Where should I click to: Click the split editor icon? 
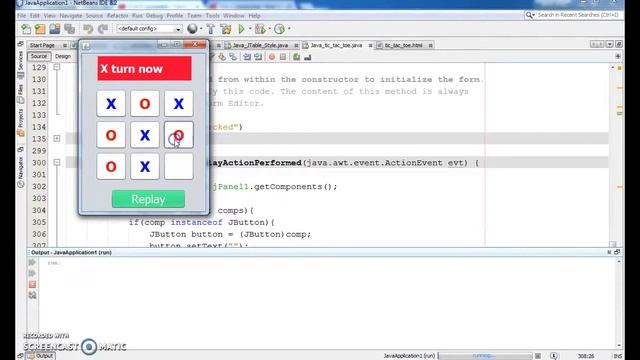(x=618, y=56)
